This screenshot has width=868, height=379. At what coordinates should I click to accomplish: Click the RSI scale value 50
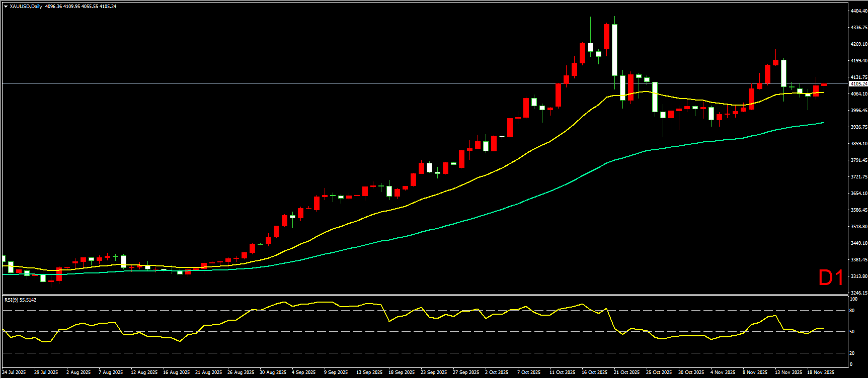click(852, 332)
